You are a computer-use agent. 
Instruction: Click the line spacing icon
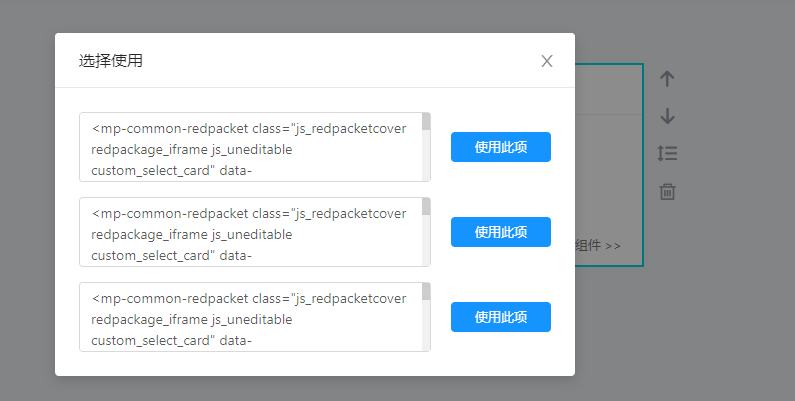click(x=668, y=153)
